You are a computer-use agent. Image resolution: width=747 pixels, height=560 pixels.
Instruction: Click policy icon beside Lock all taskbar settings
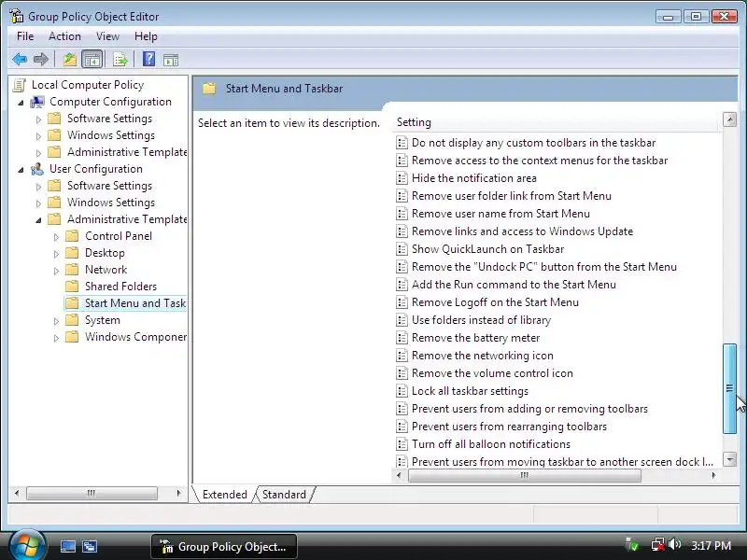(x=402, y=391)
